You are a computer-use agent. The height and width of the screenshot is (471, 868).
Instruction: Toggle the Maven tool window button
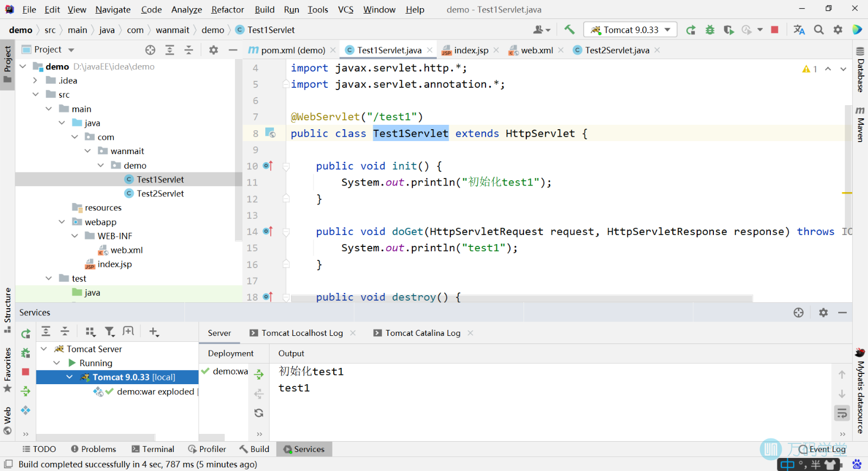tap(860, 125)
